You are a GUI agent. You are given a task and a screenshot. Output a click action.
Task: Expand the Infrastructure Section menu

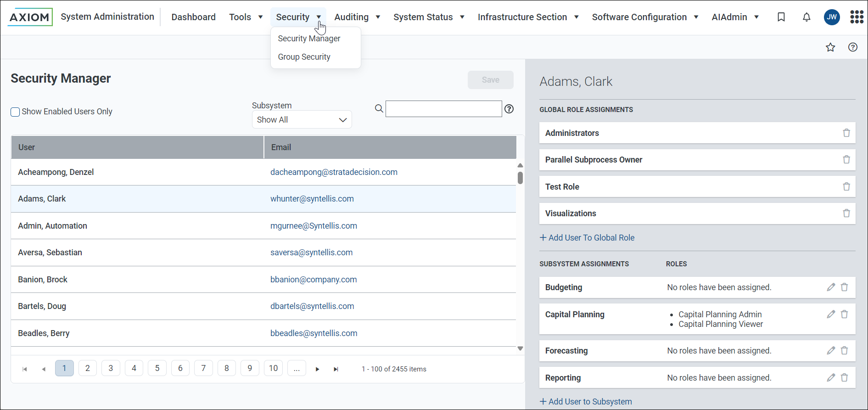pyautogui.click(x=528, y=17)
